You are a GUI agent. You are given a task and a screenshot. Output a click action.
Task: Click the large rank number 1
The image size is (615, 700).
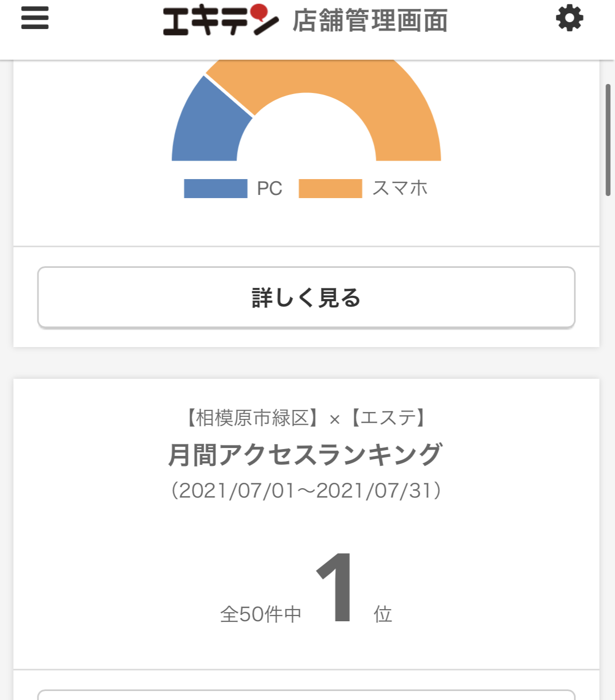point(336,587)
